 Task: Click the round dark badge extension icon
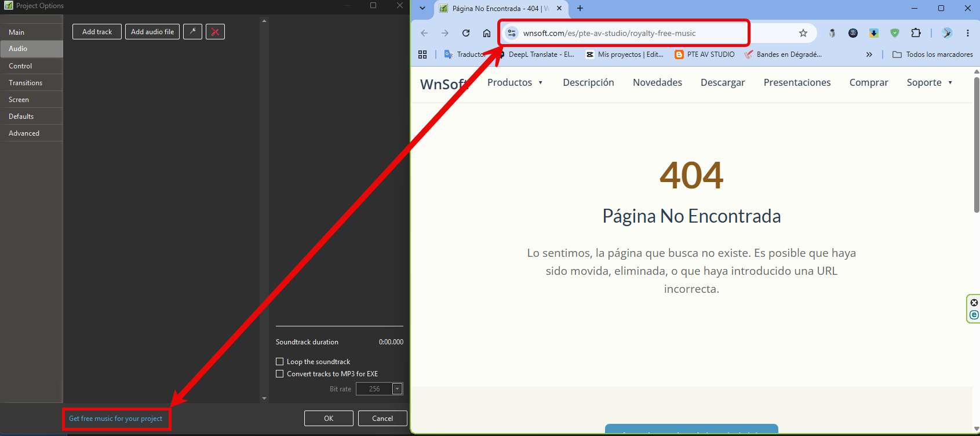[853, 33]
